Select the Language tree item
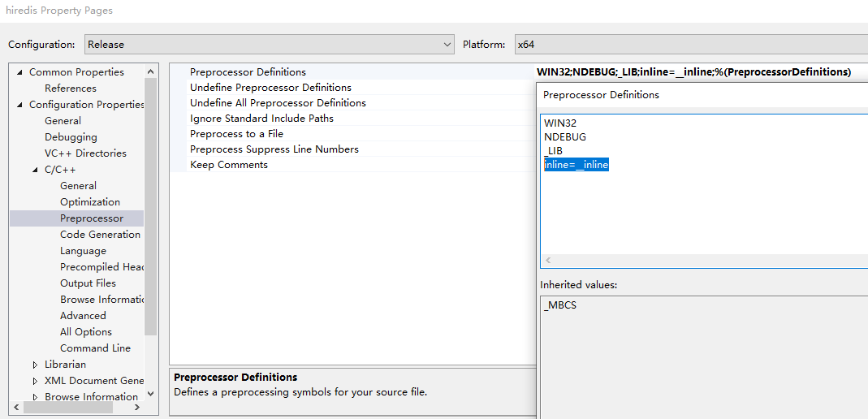 pyautogui.click(x=83, y=251)
